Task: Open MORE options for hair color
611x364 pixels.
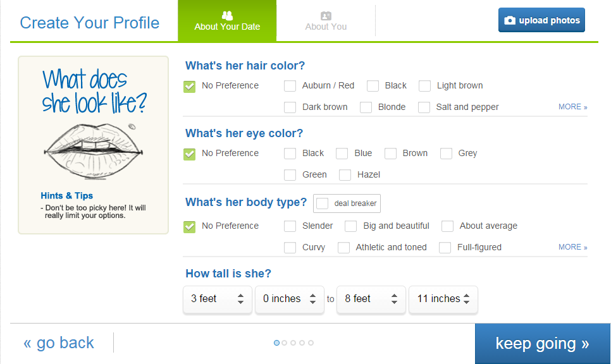Action: tap(572, 106)
